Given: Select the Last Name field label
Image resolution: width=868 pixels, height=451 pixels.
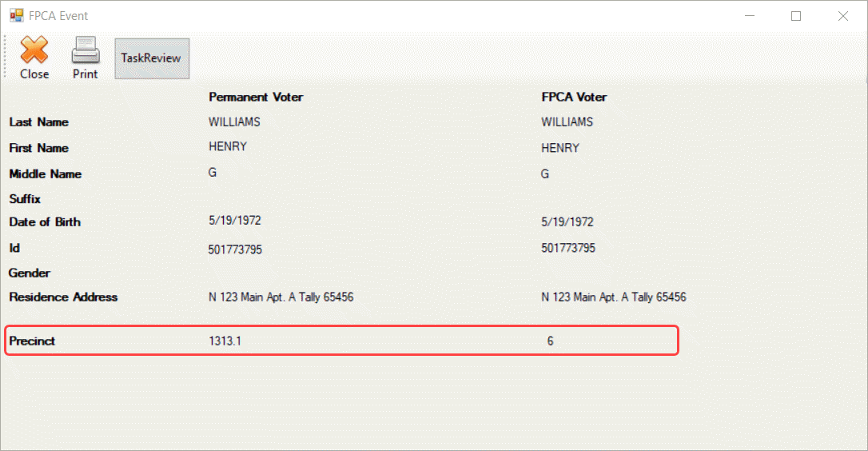Looking at the screenshot, I should [38, 122].
